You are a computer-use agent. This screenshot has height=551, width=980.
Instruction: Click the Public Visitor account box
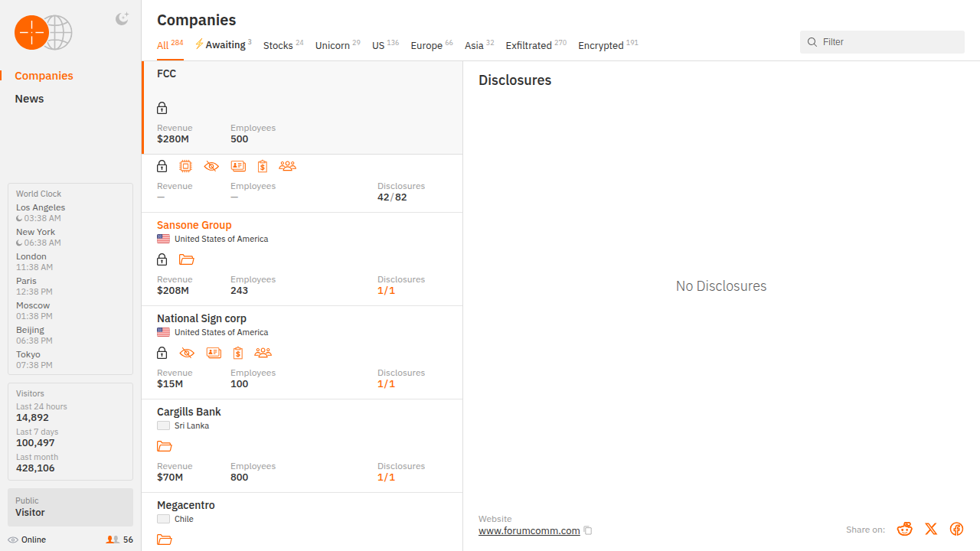click(70, 507)
